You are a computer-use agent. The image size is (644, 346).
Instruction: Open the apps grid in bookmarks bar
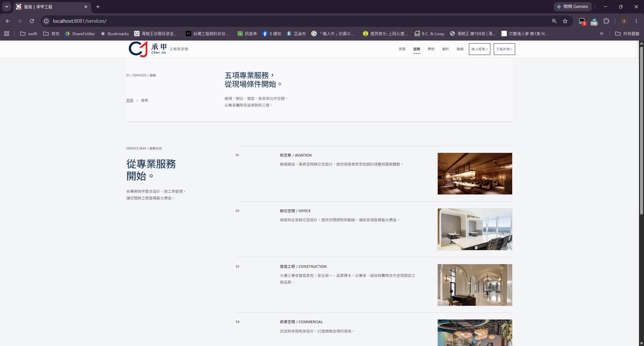[x=7, y=34]
